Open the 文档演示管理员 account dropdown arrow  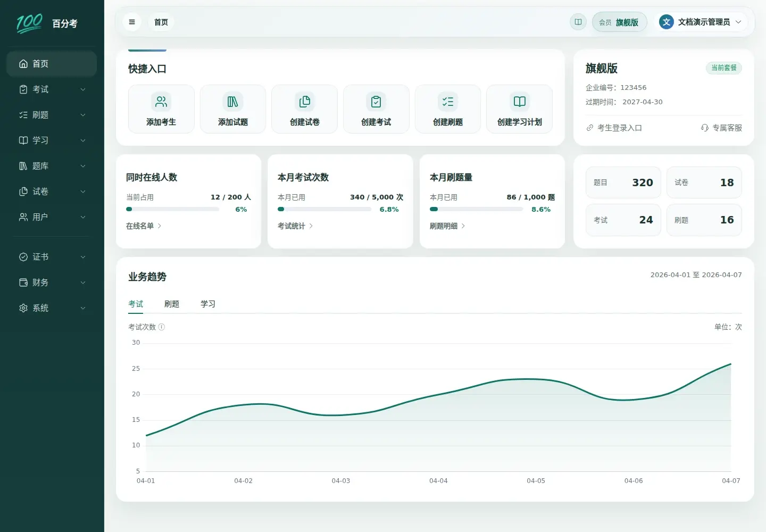click(x=738, y=22)
